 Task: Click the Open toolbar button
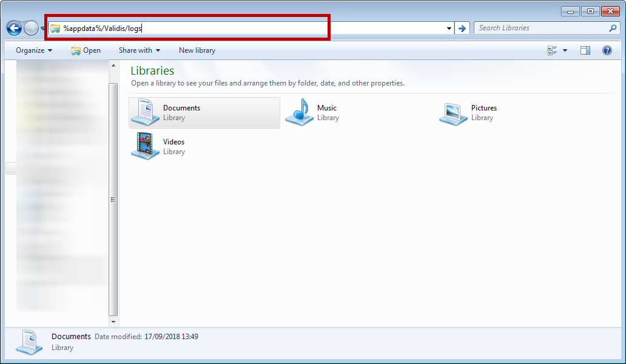tap(86, 50)
